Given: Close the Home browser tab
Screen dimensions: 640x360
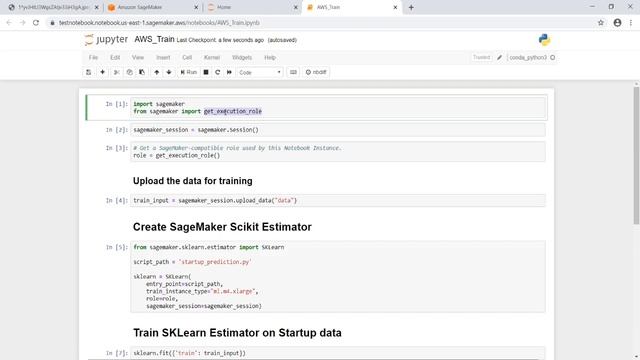Looking at the screenshot, I should [296, 7].
